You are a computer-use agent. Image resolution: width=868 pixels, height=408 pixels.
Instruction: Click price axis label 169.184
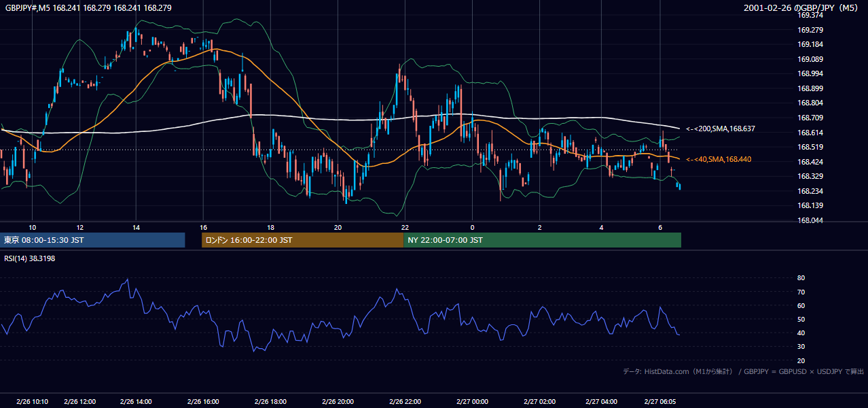click(x=810, y=44)
